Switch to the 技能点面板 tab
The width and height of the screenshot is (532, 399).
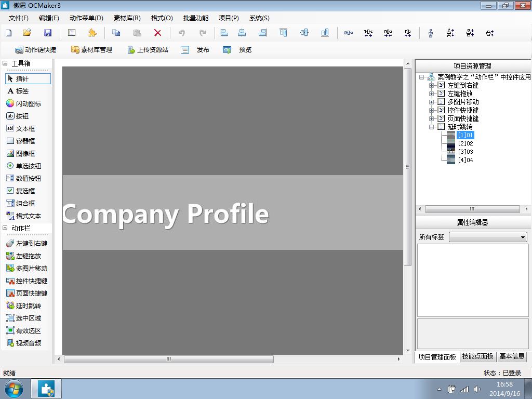click(478, 356)
